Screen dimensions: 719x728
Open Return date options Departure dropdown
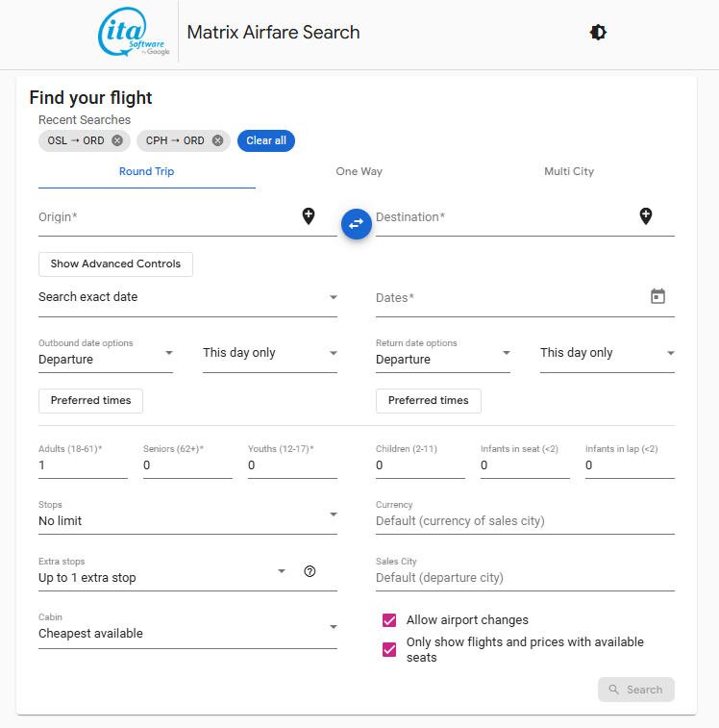(x=443, y=355)
